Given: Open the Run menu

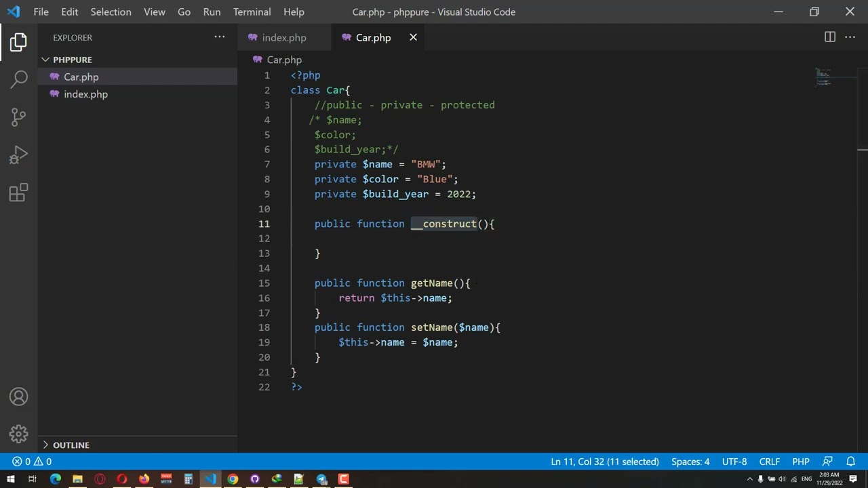Looking at the screenshot, I should coord(212,12).
